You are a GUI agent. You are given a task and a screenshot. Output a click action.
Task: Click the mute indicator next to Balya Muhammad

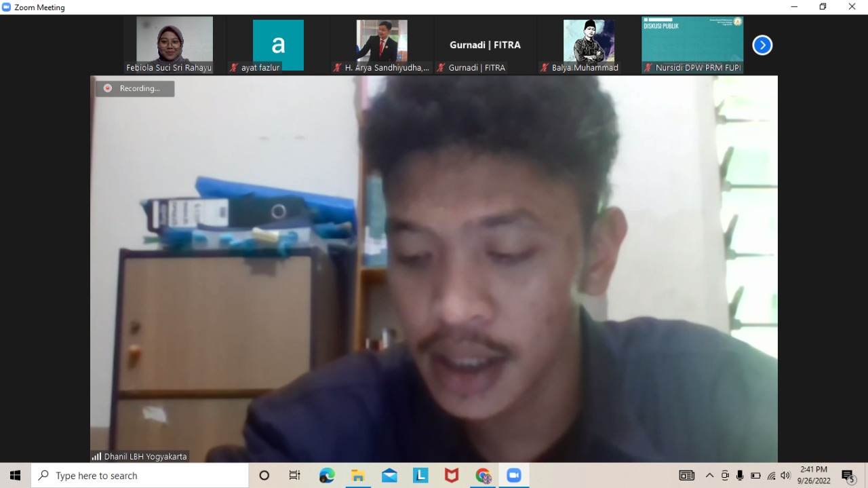(544, 67)
